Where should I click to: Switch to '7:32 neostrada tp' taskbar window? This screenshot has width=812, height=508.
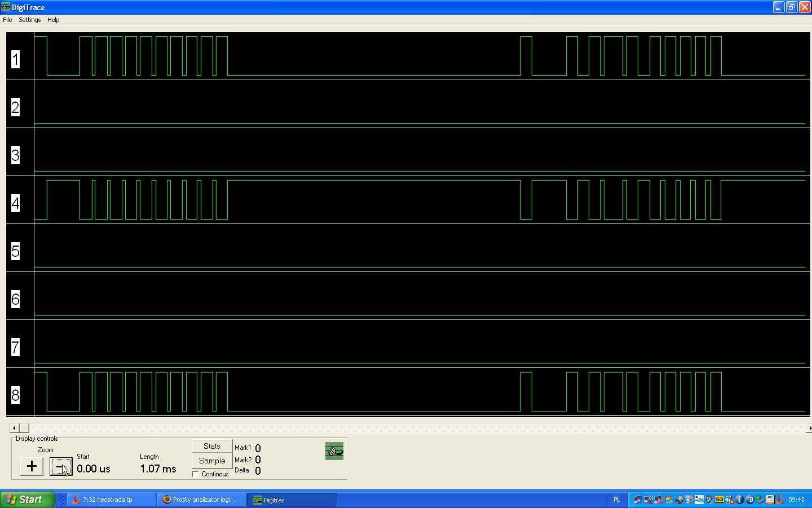[112, 500]
